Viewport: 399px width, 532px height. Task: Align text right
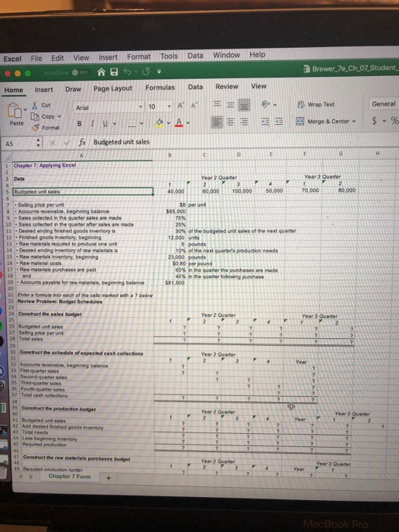coord(244,122)
